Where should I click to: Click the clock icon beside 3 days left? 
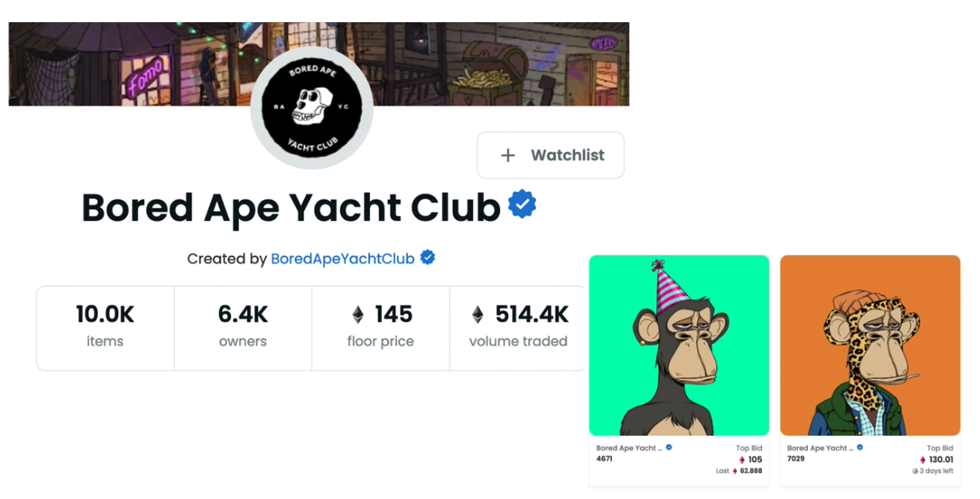click(x=915, y=472)
